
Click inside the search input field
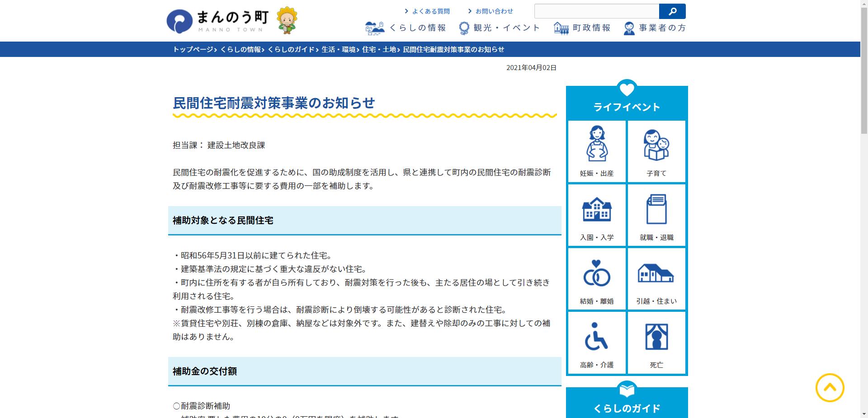point(597,11)
